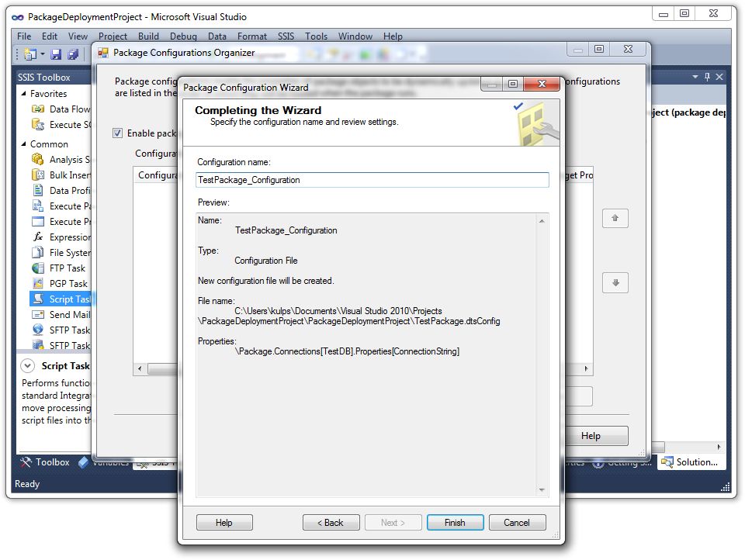
Task: Click the Back button in wizard
Action: pos(331,523)
